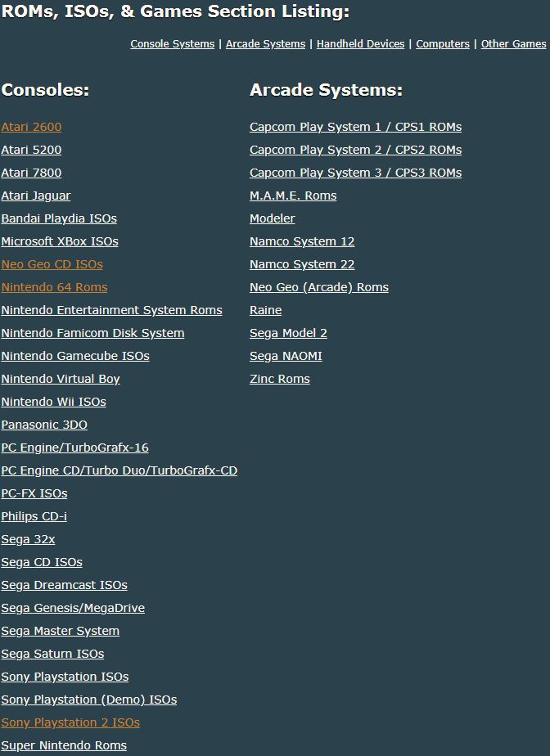Open Sega Saturn ISOs link

click(52, 654)
